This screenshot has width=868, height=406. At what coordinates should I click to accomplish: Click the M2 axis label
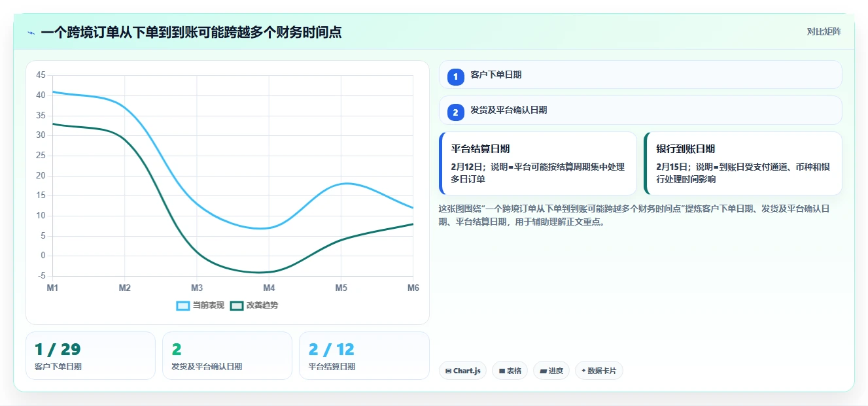(x=124, y=288)
